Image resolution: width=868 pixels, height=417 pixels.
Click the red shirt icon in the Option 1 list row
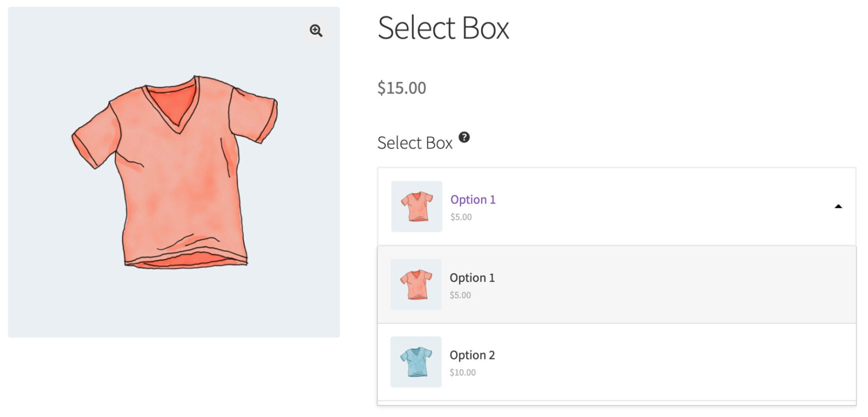click(x=415, y=284)
